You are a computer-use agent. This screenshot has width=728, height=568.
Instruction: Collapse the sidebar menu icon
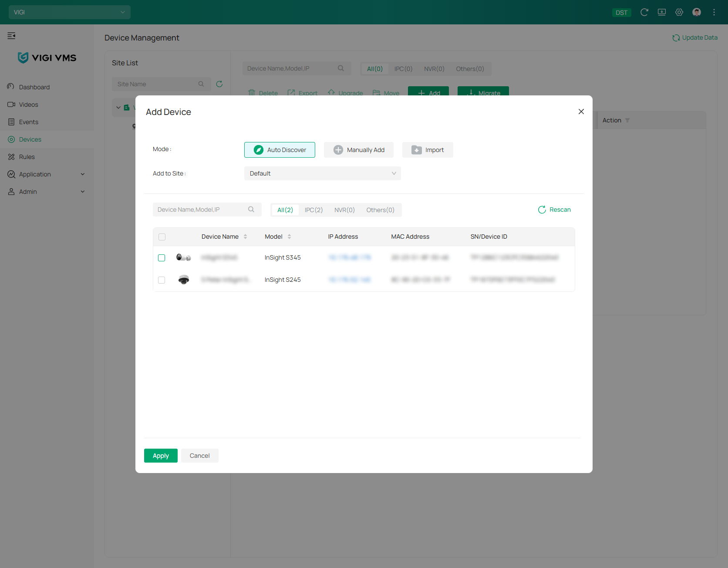11,36
